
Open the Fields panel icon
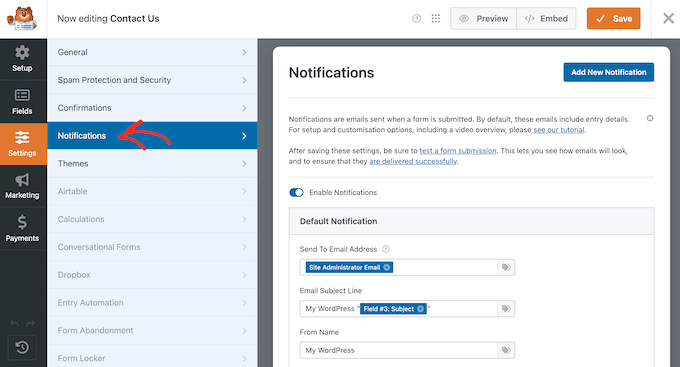(x=22, y=102)
